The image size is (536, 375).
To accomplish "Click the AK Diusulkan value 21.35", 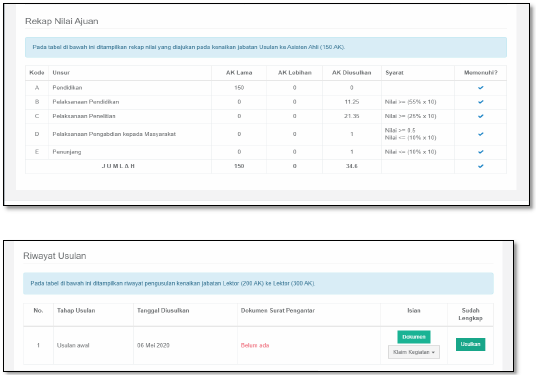I will click(352, 116).
